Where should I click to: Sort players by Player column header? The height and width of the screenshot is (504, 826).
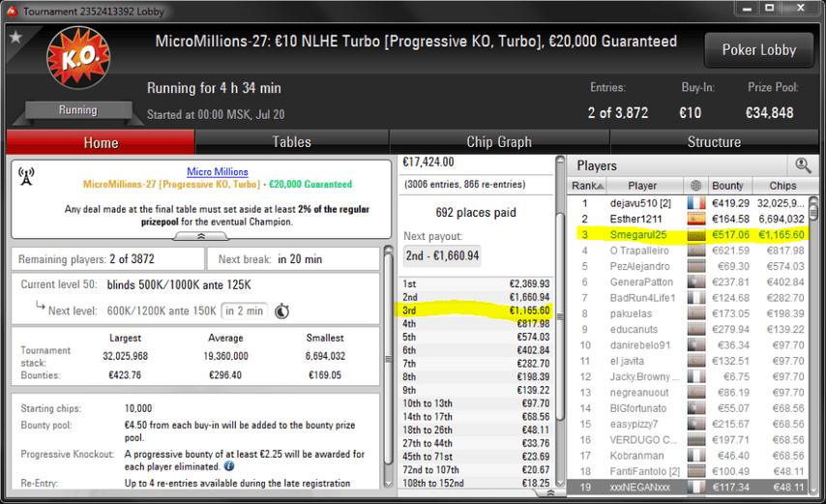point(645,186)
